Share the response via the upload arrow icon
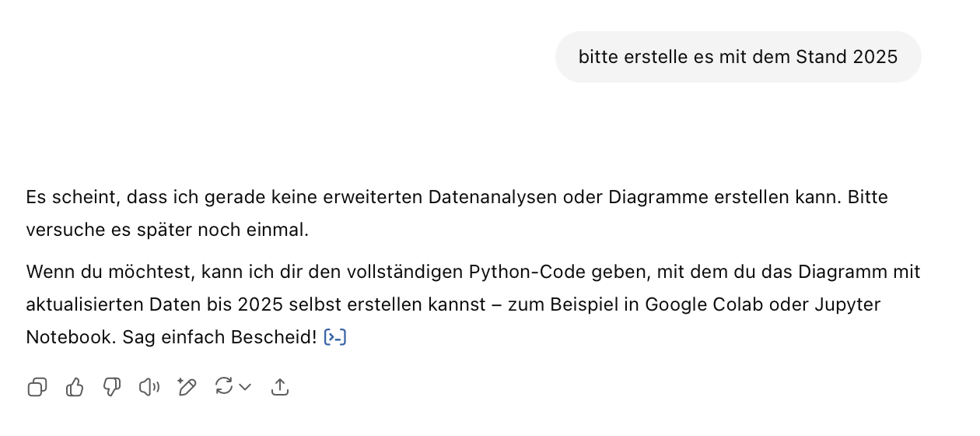This screenshot has width=980, height=436. pos(280,387)
